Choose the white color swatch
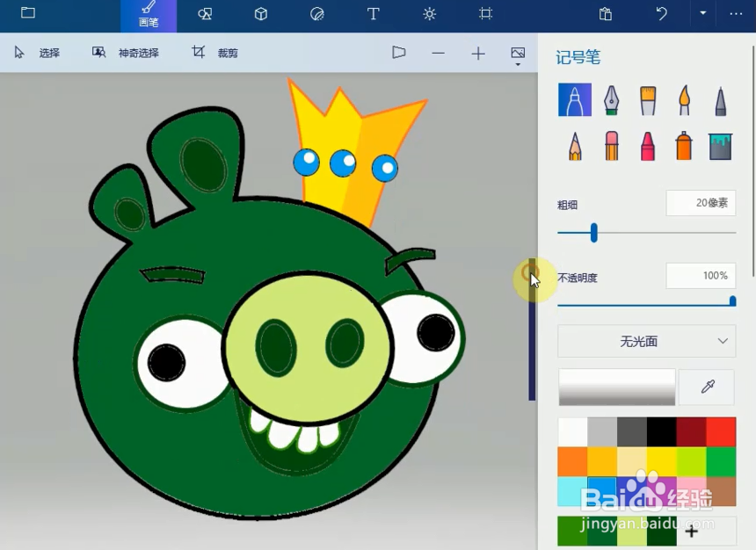756x550 pixels. click(573, 432)
